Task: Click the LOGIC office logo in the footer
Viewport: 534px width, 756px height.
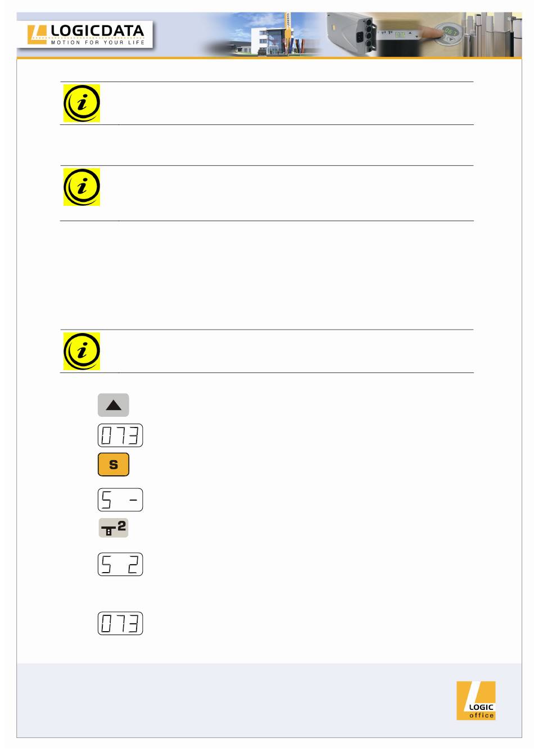Action: (x=476, y=700)
